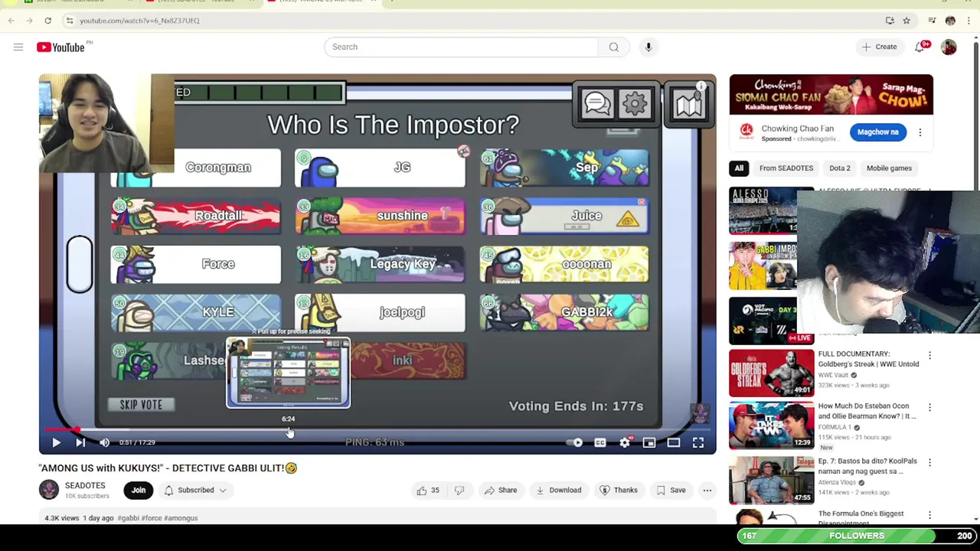Open Chowking ad options menu
Screen dimensions: 980x551
[x=920, y=132]
